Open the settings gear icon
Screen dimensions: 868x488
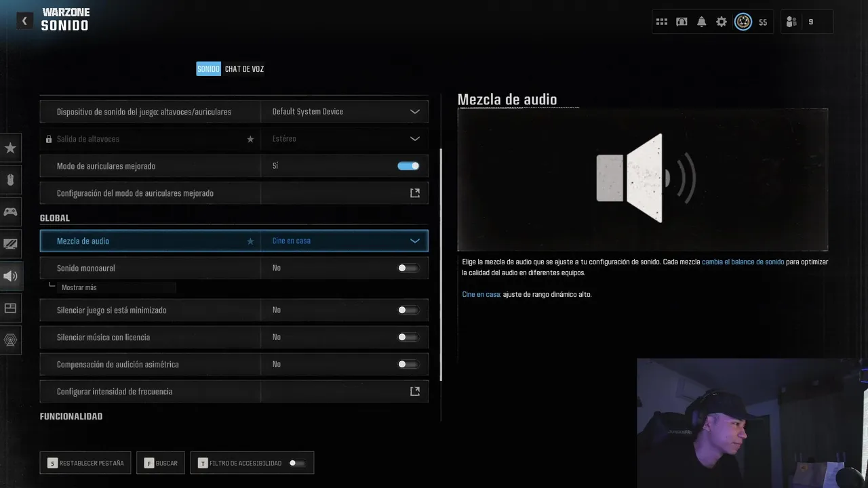click(x=722, y=22)
